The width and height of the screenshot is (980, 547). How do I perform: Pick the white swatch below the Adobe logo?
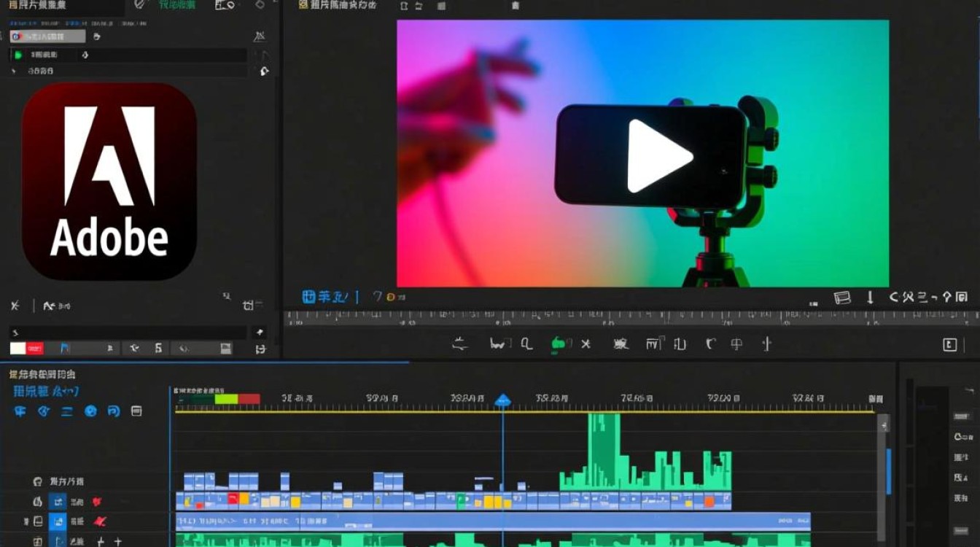pos(18,349)
